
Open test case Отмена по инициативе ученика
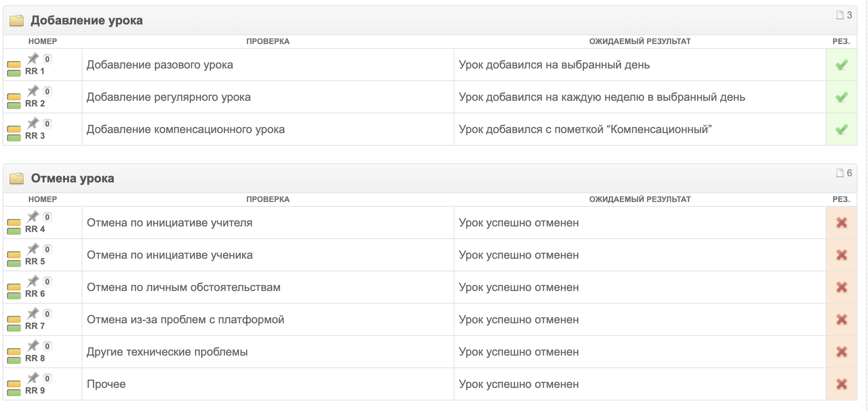pyautogui.click(x=170, y=255)
